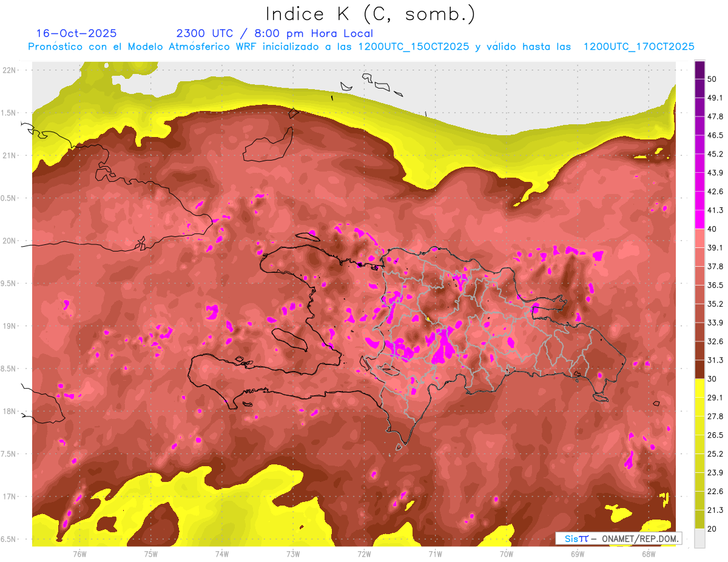
Task: Select the 16-Oct-2025 date text
Action: point(76,33)
